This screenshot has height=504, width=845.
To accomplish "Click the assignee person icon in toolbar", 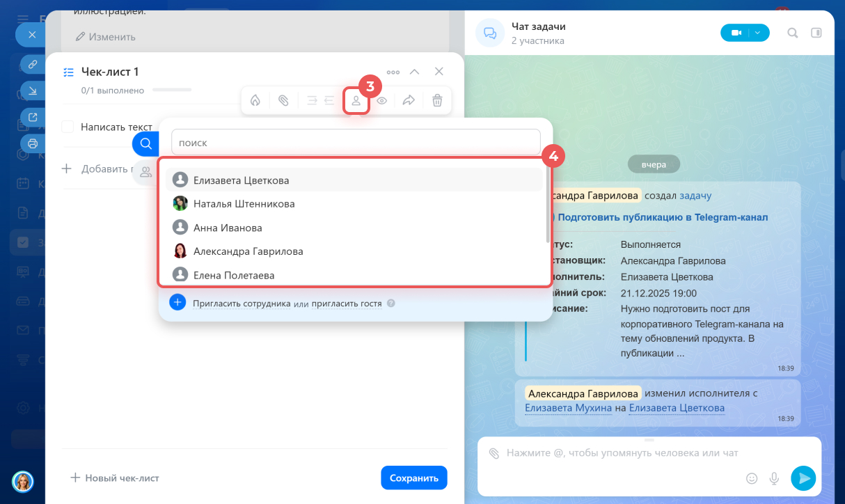I will [x=356, y=101].
